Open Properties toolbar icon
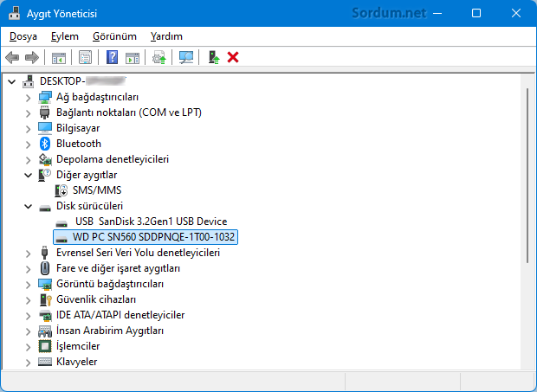 [85, 57]
